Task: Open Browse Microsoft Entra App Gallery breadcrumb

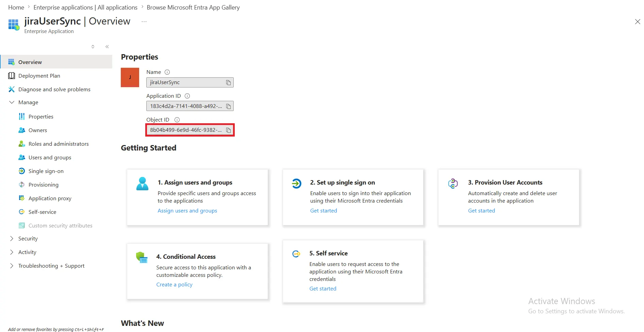Action: coord(193,7)
